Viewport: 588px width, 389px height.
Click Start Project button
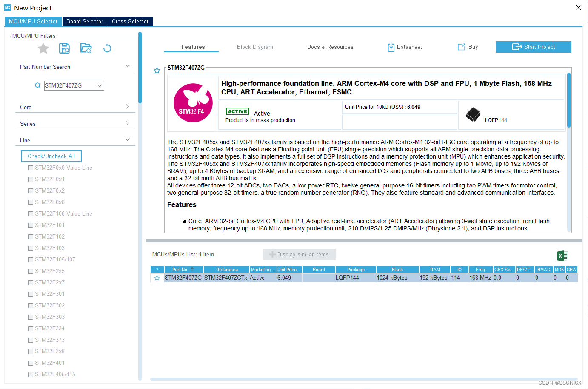[534, 47]
